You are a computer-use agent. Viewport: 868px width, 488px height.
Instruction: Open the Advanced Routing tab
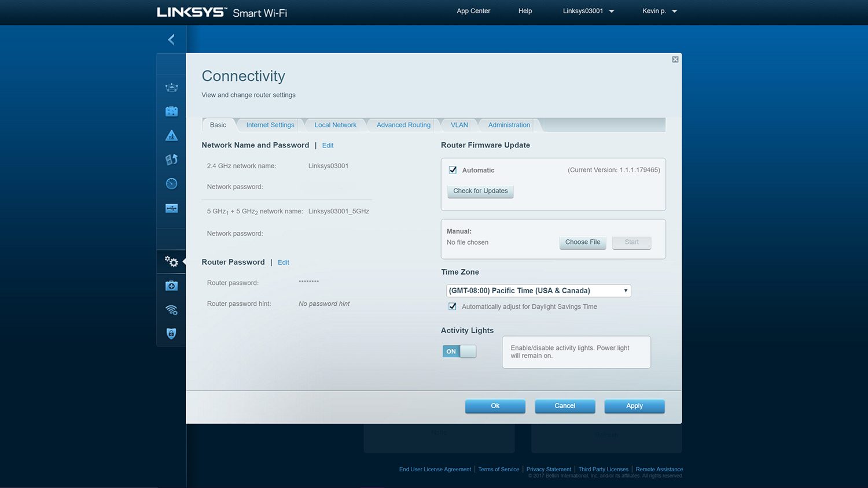403,125
